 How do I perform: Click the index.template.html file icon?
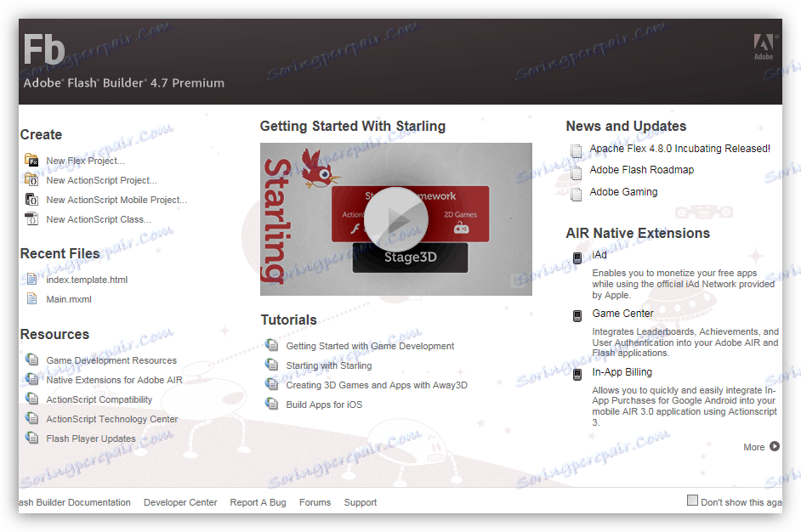click(31, 279)
